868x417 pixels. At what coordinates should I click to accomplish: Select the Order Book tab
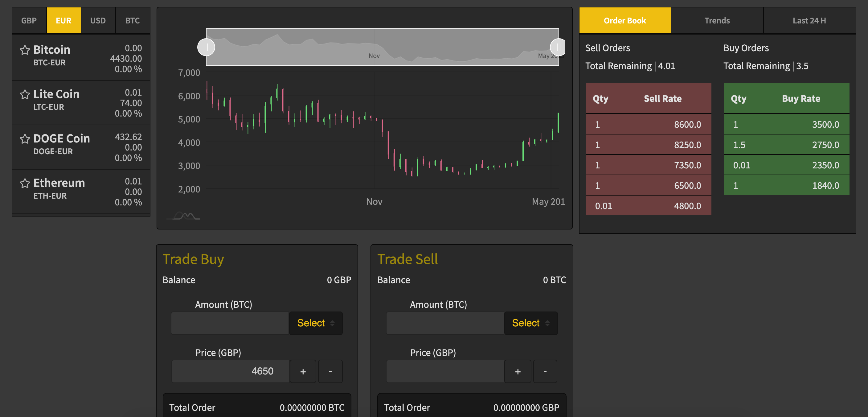pos(625,20)
